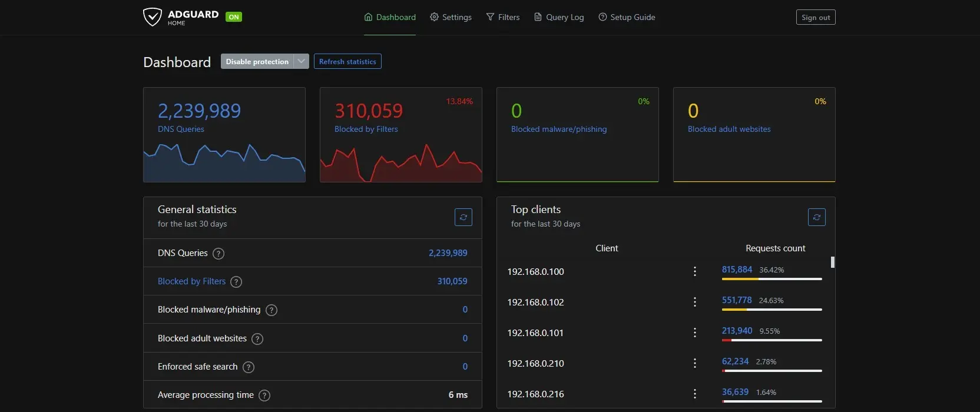Click the 310,059 value in General statistics table
This screenshot has height=412, width=980.
(x=452, y=281)
